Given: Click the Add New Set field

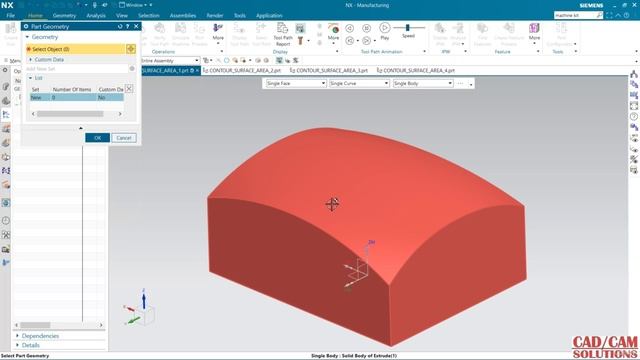Looking at the screenshot, I should 77,69.
